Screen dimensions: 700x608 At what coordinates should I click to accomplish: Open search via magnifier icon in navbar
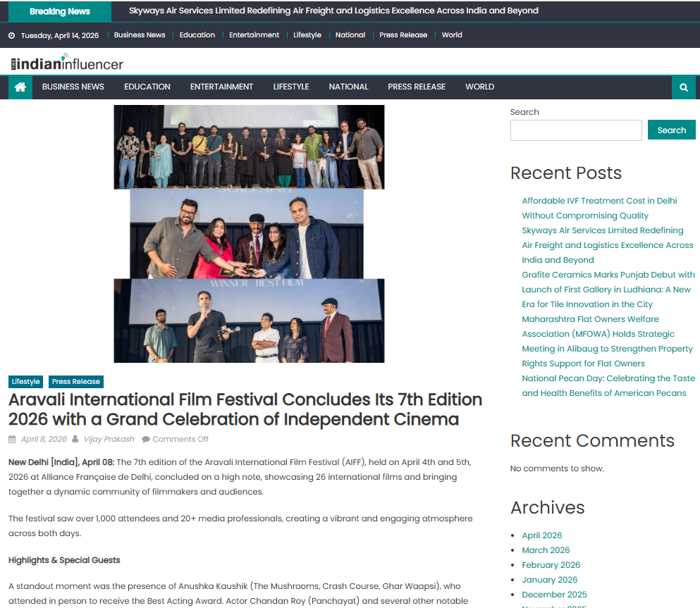683,87
